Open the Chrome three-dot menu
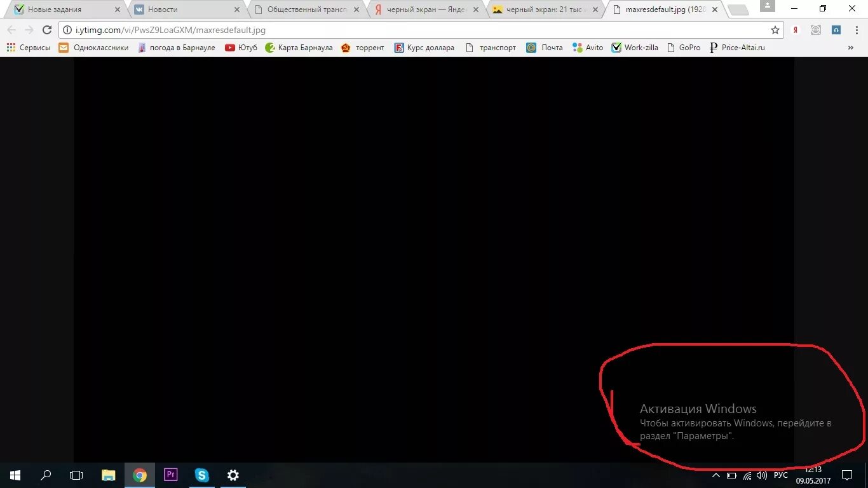 point(856,30)
